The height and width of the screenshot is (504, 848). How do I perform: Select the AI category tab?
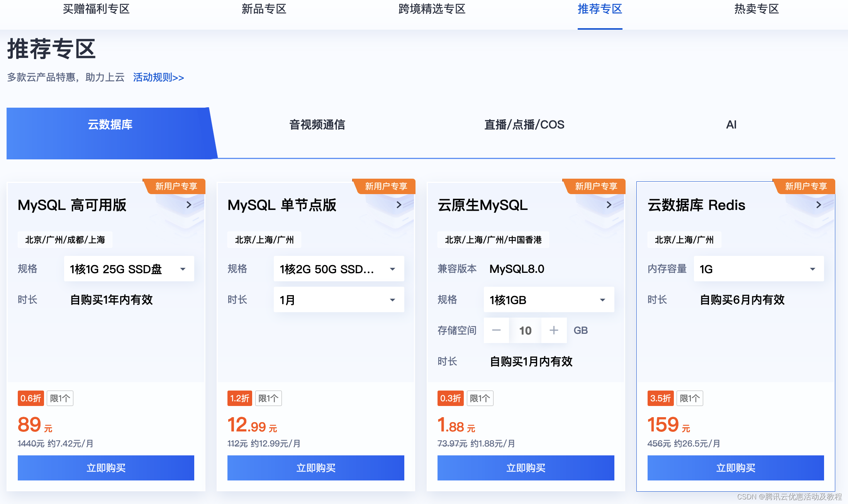click(x=731, y=125)
